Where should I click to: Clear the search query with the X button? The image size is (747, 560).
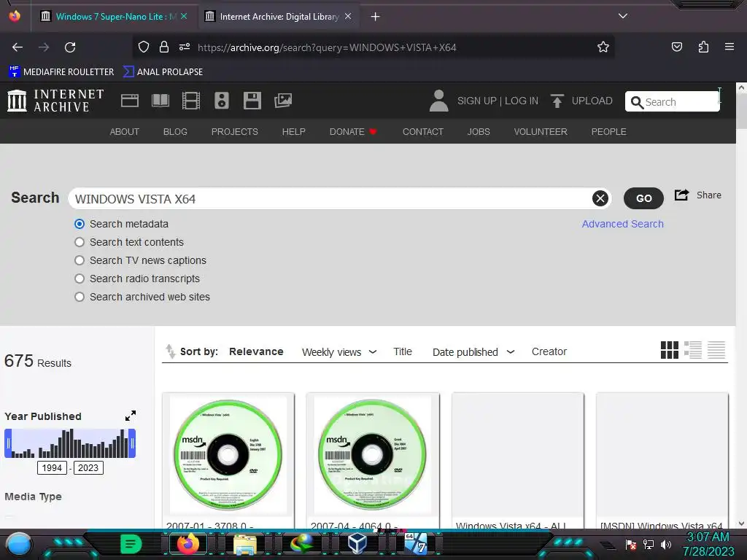coord(600,198)
